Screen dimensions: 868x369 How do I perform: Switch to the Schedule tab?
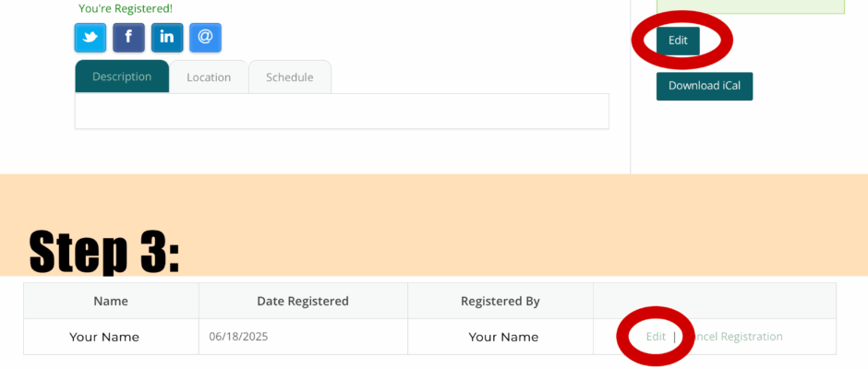tap(290, 77)
